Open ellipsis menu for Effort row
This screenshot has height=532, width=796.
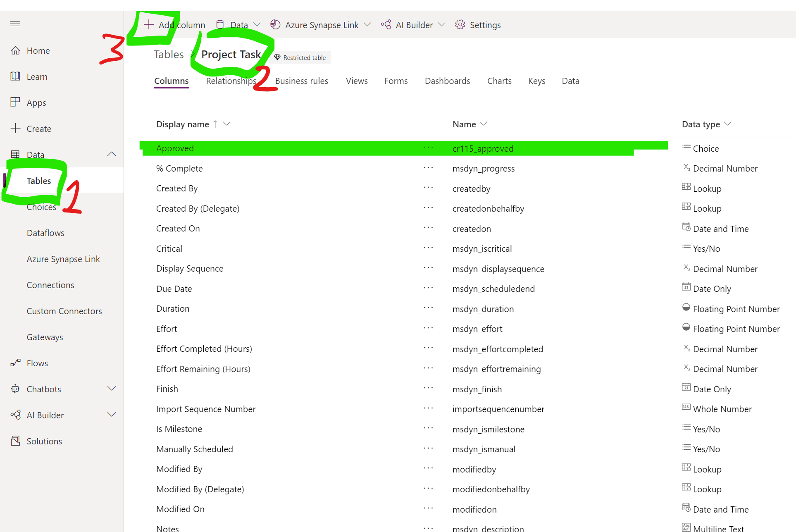[428, 328]
